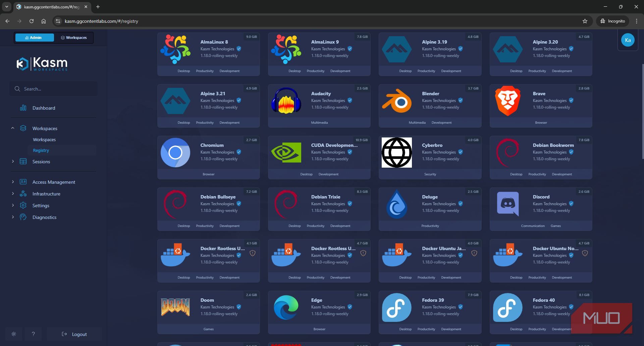Open the help question mark button
The height and width of the screenshot is (346, 644).
click(x=33, y=334)
